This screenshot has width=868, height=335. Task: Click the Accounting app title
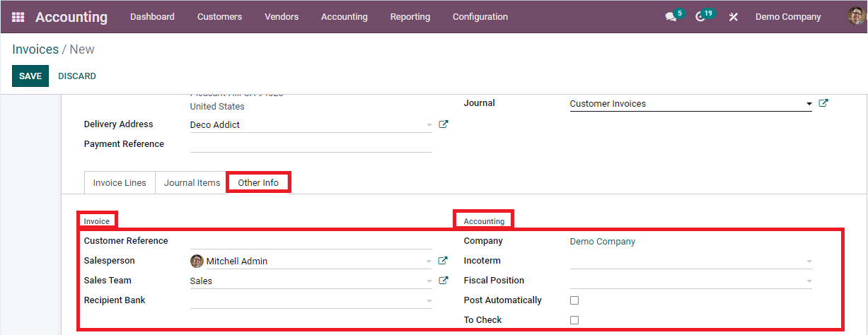(71, 17)
